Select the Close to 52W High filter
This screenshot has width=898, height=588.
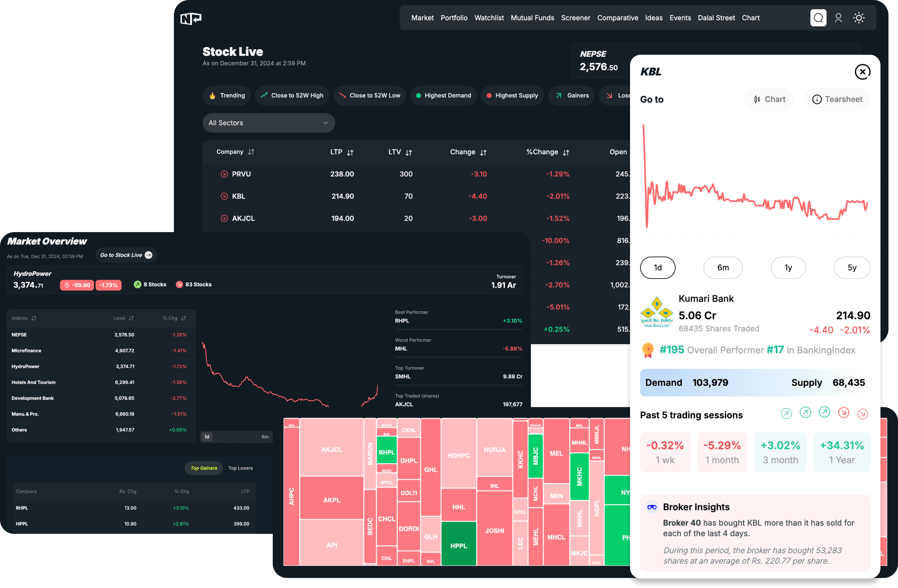click(x=292, y=96)
